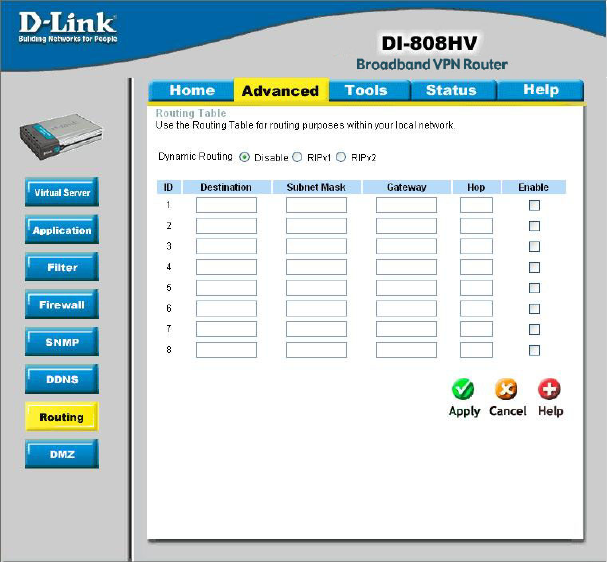This screenshot has width=607, height=562.
Task: Select the Routing sidebar button
Action: click(62, 416)
